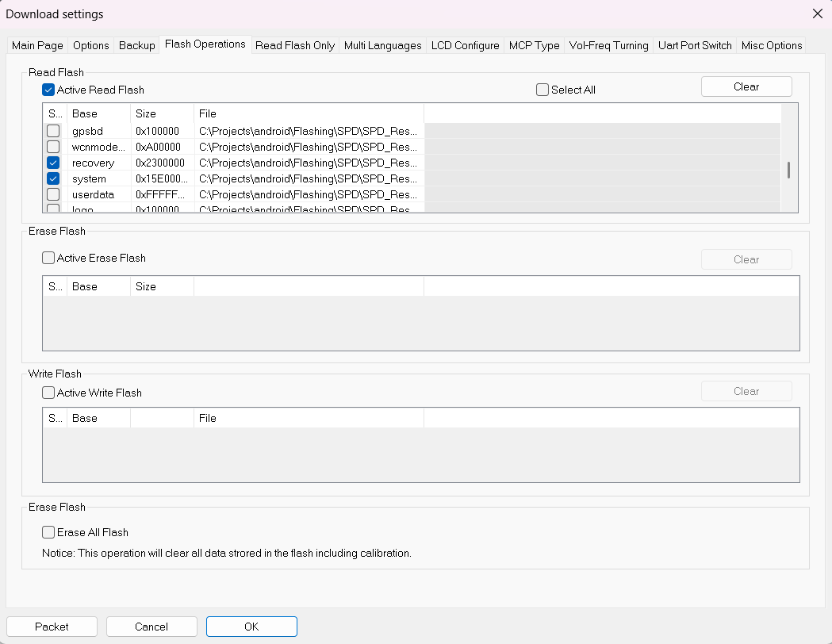Image resolution: width=832 pixels, height=644 pixels.
Task: Open the LCD Configure tab
Action: tap(465, 45)
